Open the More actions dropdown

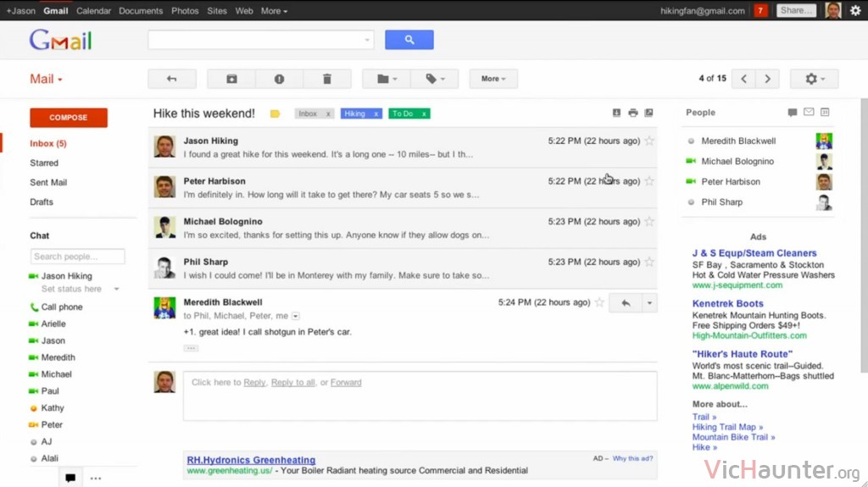point(493,79)
